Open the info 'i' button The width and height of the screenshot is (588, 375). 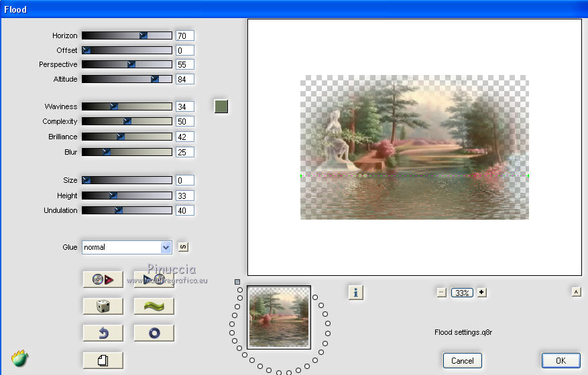coord(355,292)
